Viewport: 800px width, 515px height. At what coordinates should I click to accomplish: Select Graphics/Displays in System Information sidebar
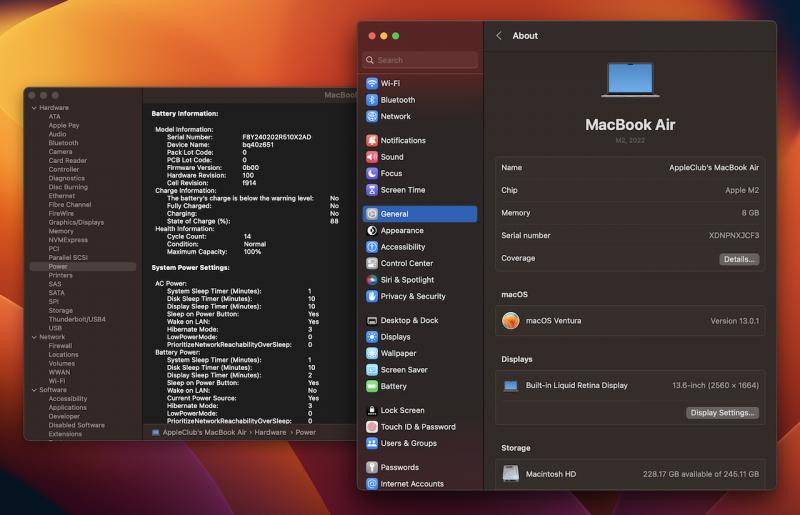[x=76, y=223]
